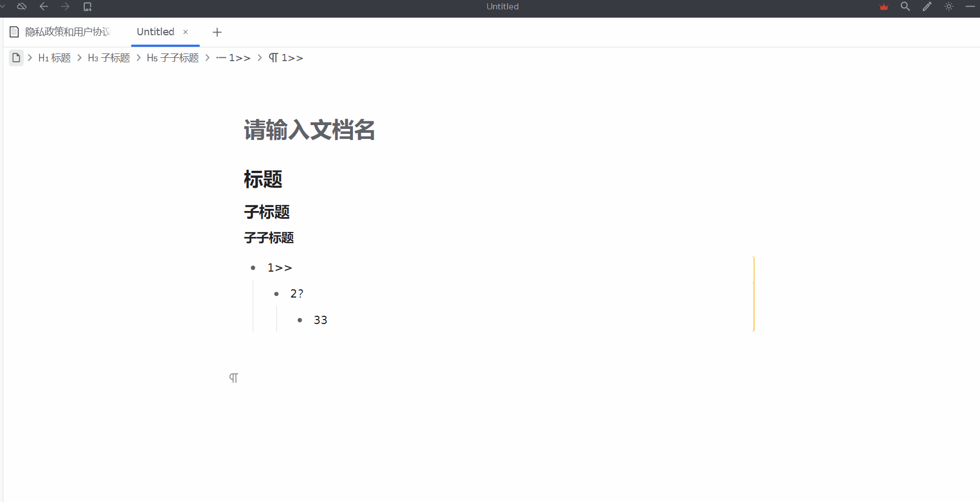
Task: Click the list text 2?
Action: pyautogui.click(x=297, y=294)
